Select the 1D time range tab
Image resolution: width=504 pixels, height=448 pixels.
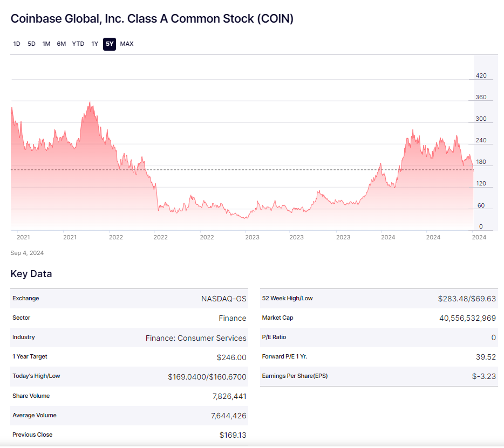tap(17, 44)
